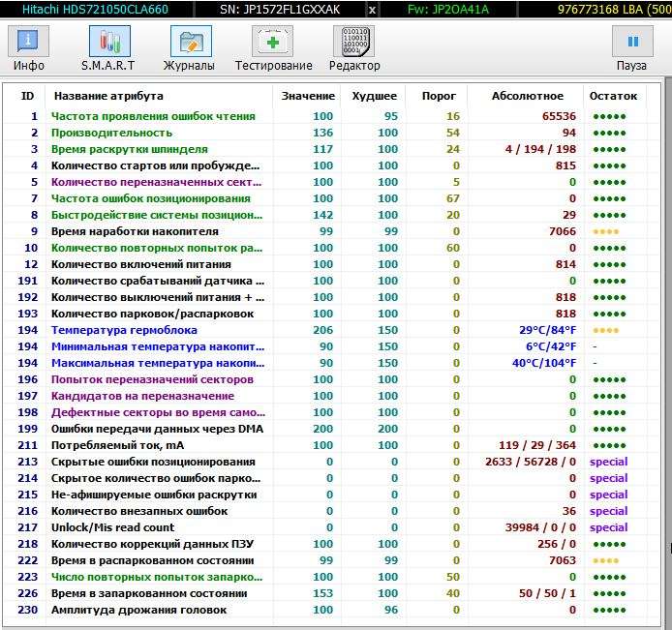Sort by ID column header
Viewport: 672px width, 630px height.
point(27,96)
